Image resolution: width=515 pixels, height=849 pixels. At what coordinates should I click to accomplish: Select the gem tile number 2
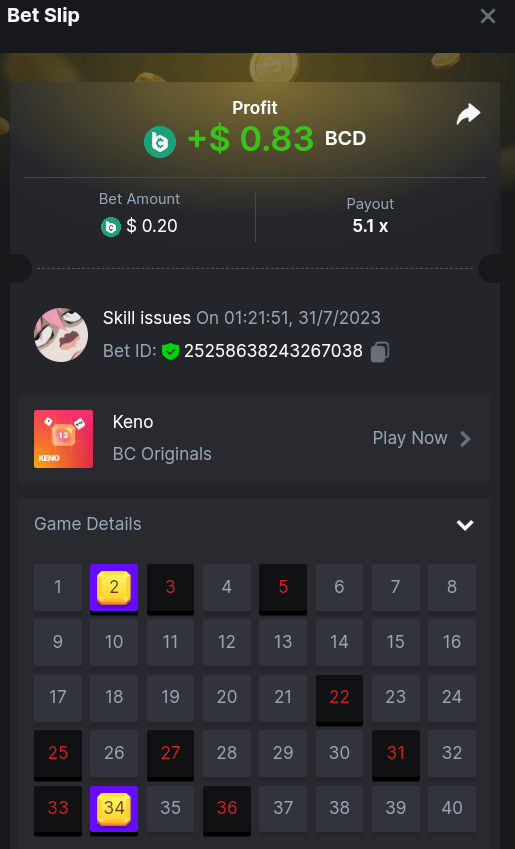[x=114, y=589]
